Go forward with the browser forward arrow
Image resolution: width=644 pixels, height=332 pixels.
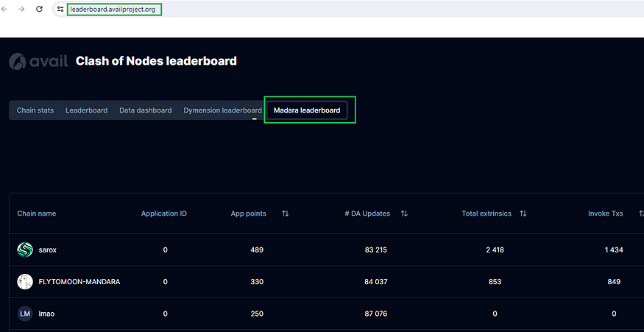pos(21,9)
